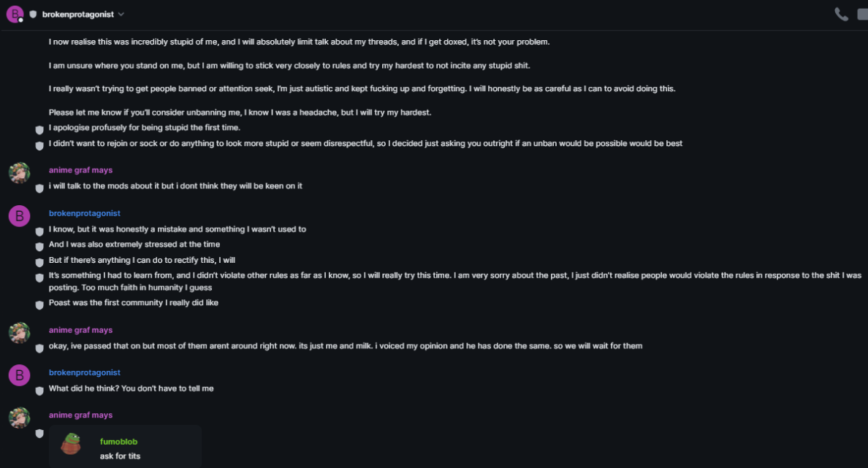Open brokenprotagonist avatar beside 'I know, but it was' message
The image size is (868, 468).
(19, 216)
